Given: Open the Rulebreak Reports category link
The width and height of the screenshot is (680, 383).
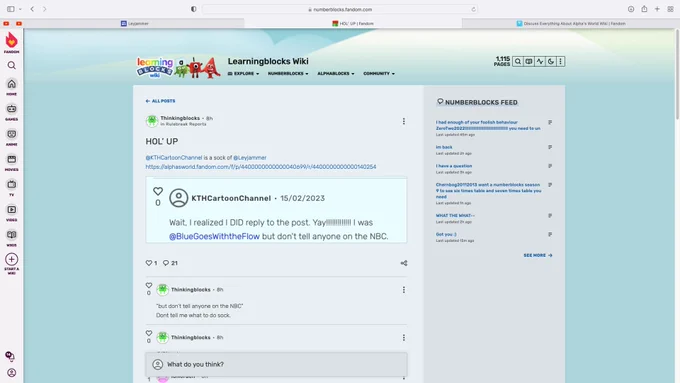Looking at the screenshot, I should [x=186, y=124].
